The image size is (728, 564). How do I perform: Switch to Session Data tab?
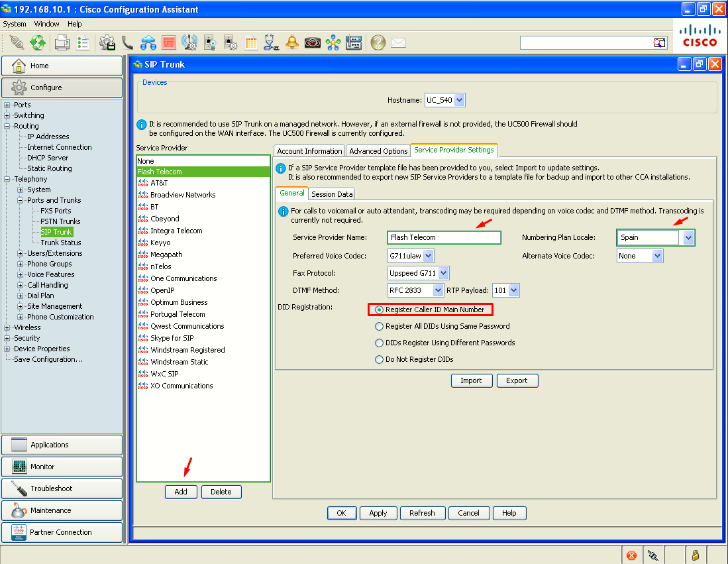click(x=332, y=194)
